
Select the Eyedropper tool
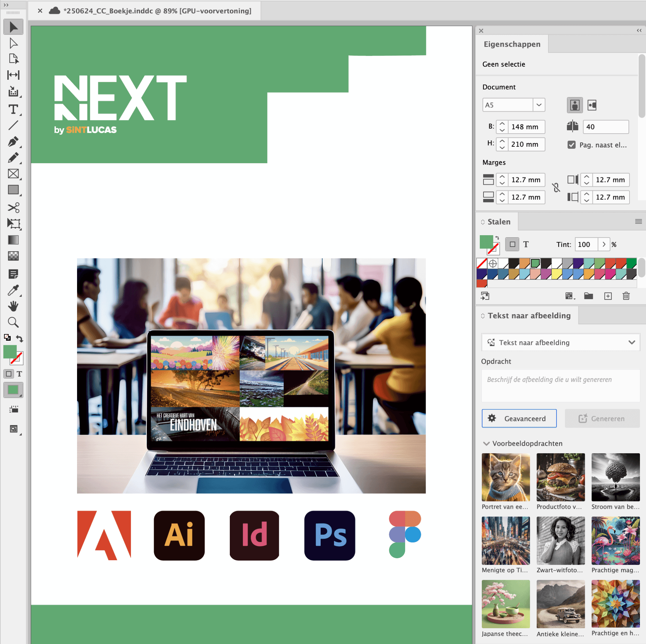(x=13, y=290)
